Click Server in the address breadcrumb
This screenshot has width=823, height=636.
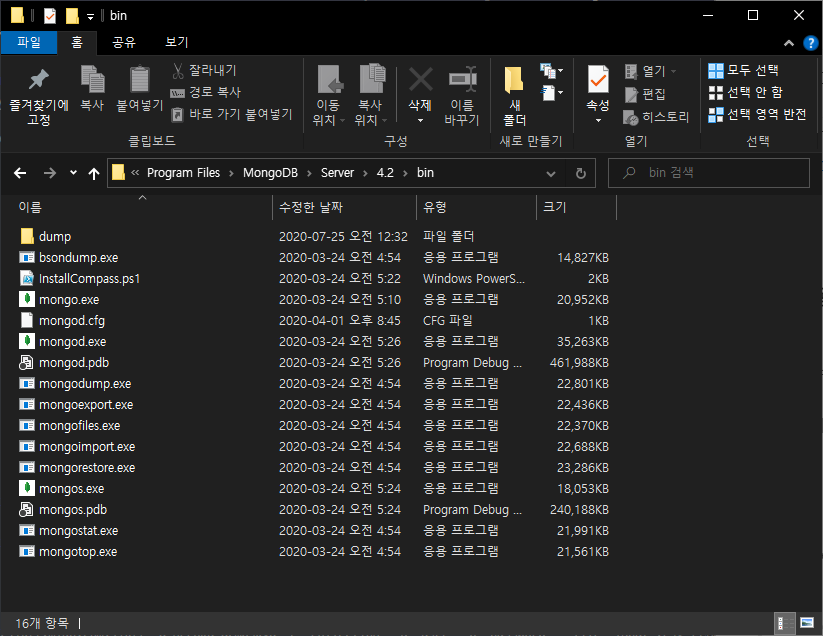337,173
